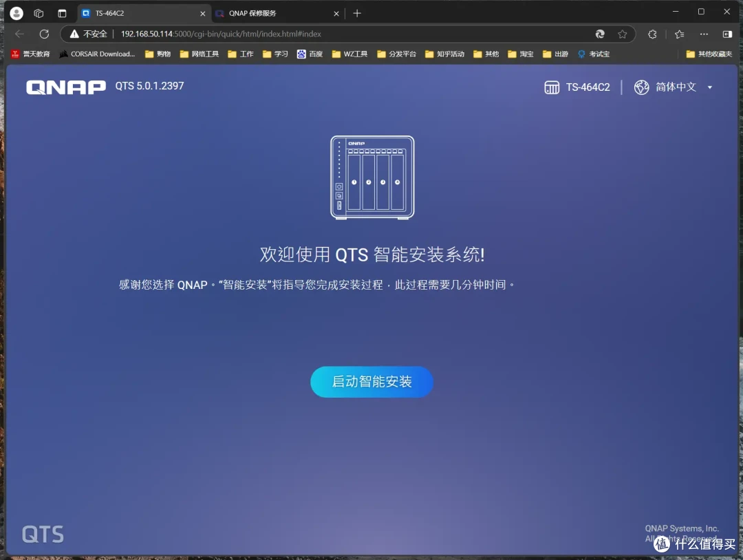Maximize the browser window

701,12
